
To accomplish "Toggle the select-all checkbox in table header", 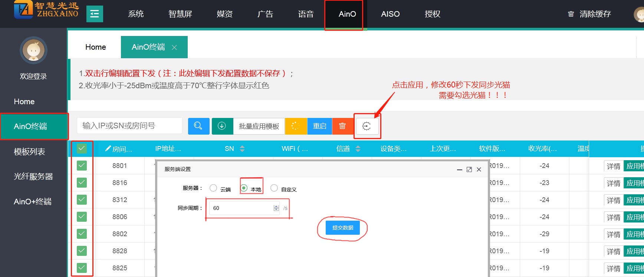I will [82, 149].
